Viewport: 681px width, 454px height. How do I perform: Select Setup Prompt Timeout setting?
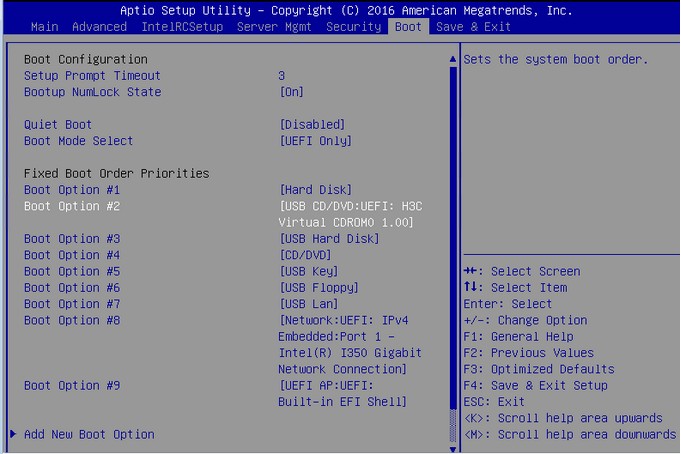[x=92, y=76]
